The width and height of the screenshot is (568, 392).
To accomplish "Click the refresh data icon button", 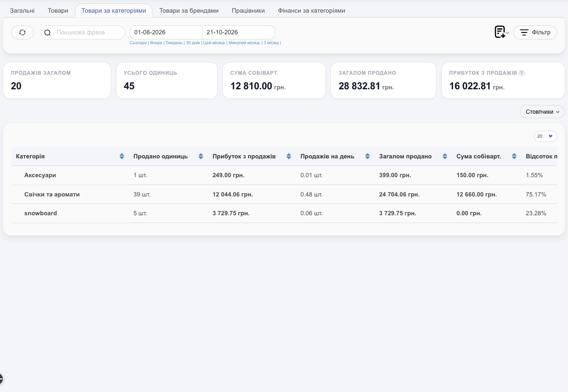I will (x=23, y=32).
